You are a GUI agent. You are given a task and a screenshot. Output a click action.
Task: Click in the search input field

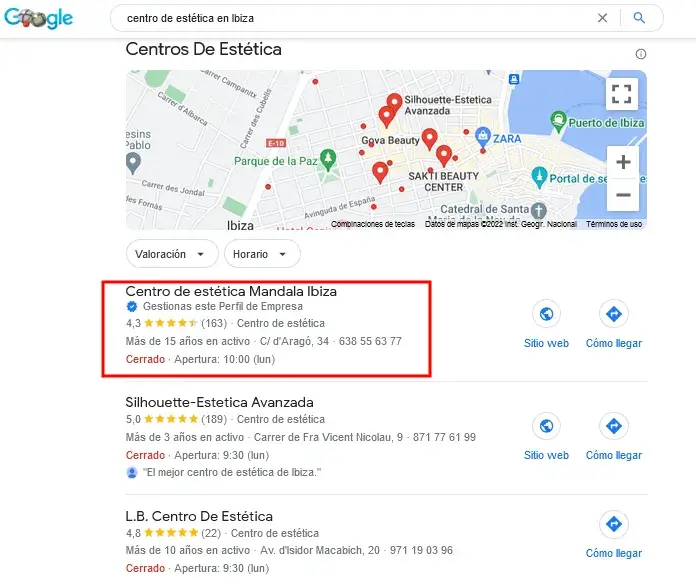click(355, 18)
